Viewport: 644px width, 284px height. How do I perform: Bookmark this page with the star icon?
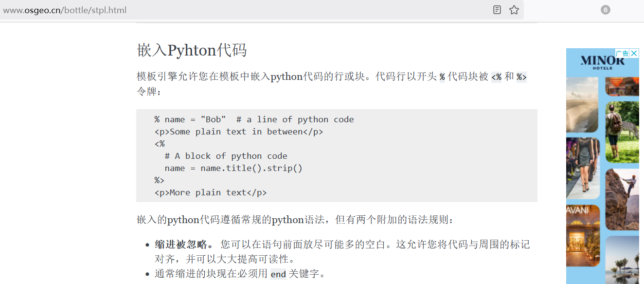pos(514,10)
